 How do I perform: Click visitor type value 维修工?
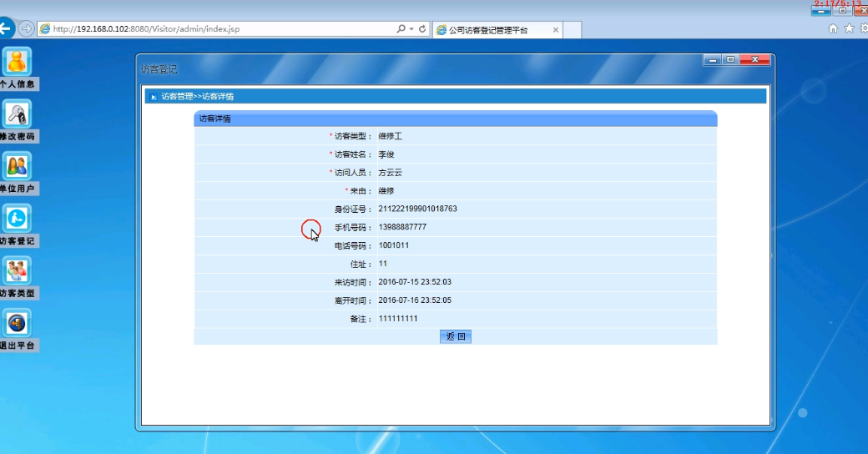point(390,136)
